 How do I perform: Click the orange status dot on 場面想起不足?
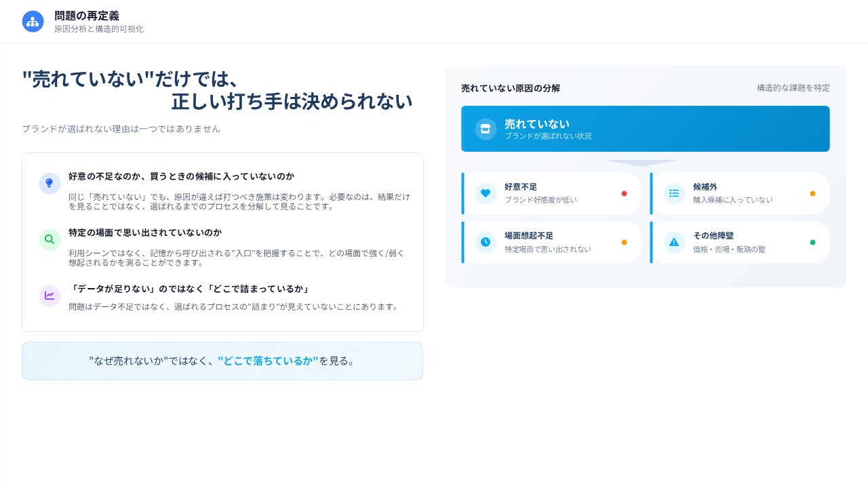coord(624,243)
